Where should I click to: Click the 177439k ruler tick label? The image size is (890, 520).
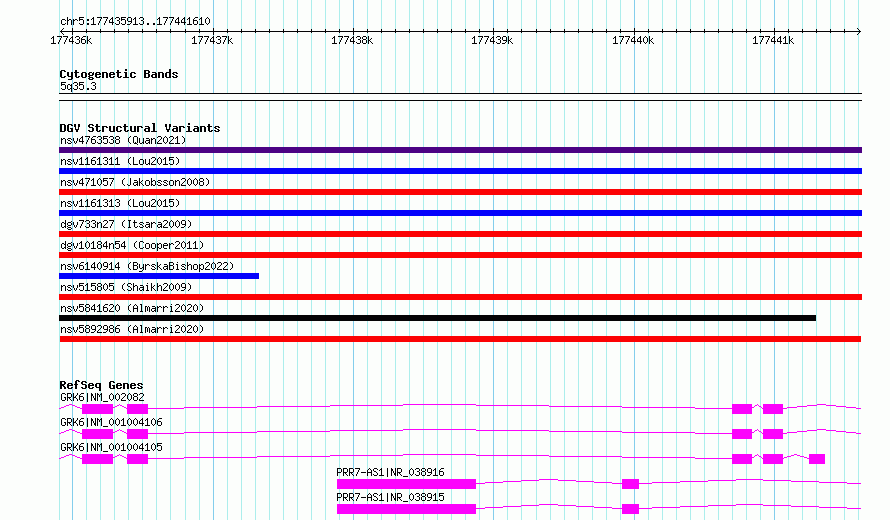coord(492,40)
